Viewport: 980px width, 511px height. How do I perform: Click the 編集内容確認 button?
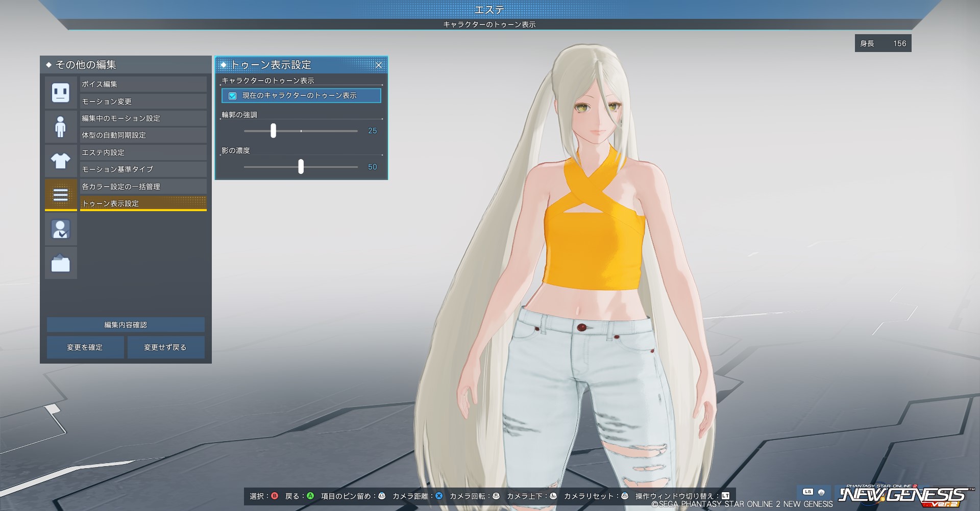pyautogui.click(x=126, y=325)
